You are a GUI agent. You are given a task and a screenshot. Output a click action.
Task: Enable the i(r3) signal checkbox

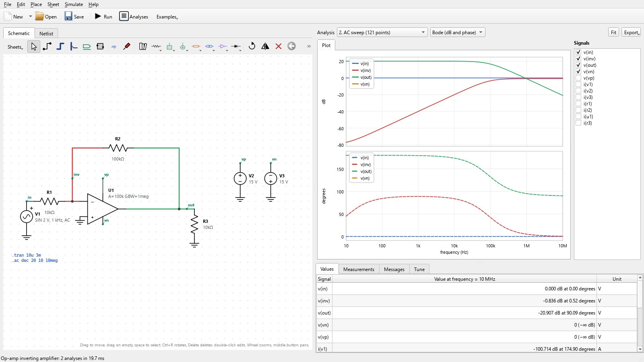(x=578, y=123)
